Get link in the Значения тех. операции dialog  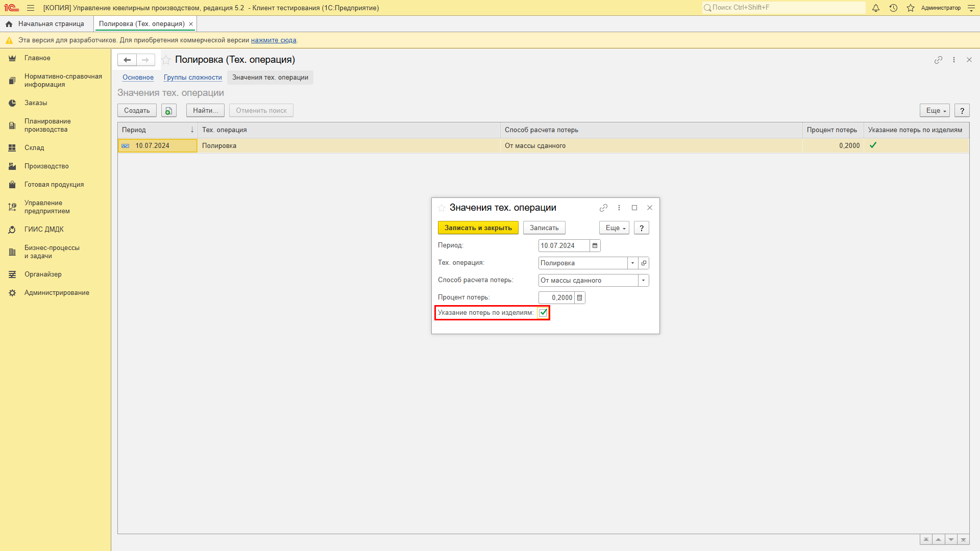603,208
